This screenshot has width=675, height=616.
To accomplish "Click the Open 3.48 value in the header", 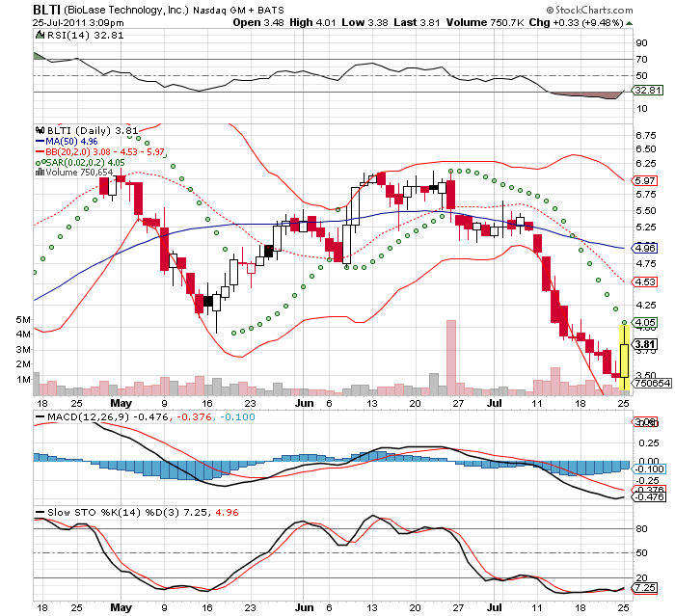I will pyautogui.click(x=258, y=22).
